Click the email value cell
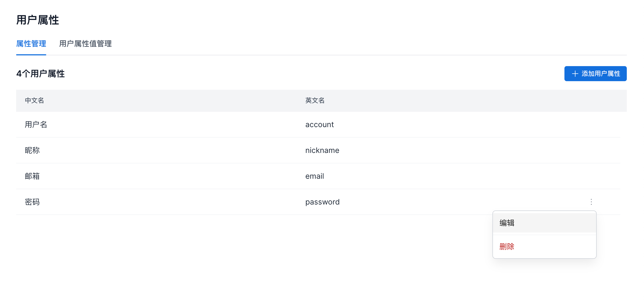 tap(314, 176)
